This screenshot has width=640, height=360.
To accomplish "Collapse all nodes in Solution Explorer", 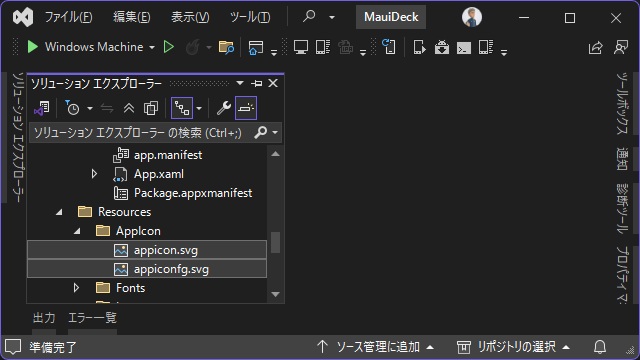I will [x=129, y=108].
